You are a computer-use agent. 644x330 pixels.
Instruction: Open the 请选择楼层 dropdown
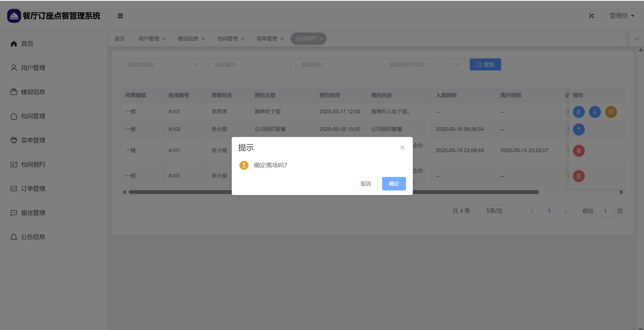click(162, 65)
